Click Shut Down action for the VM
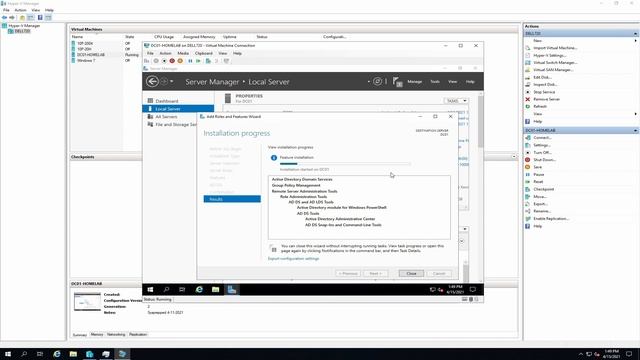Image resolution: width=640 pixels, height=360 pixels. point(544,160)
